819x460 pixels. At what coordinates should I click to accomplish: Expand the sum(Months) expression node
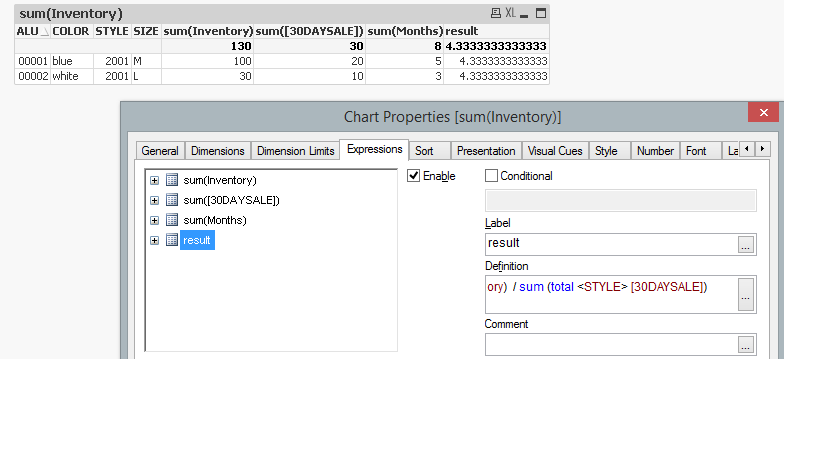(154, 220)
